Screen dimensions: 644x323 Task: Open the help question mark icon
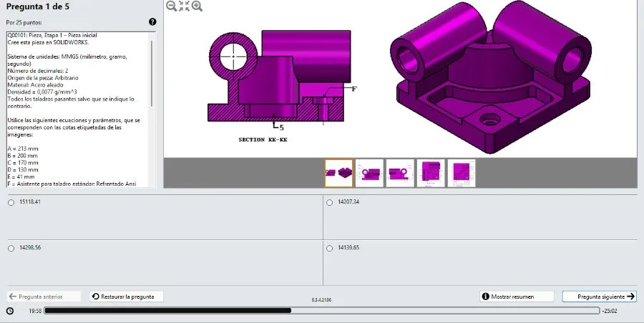152,21
